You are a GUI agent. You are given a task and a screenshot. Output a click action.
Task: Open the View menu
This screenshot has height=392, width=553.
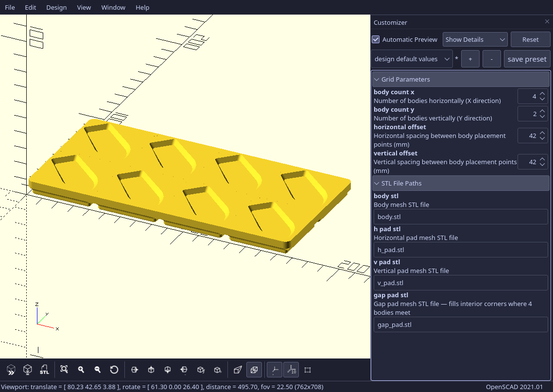(84, 7)
